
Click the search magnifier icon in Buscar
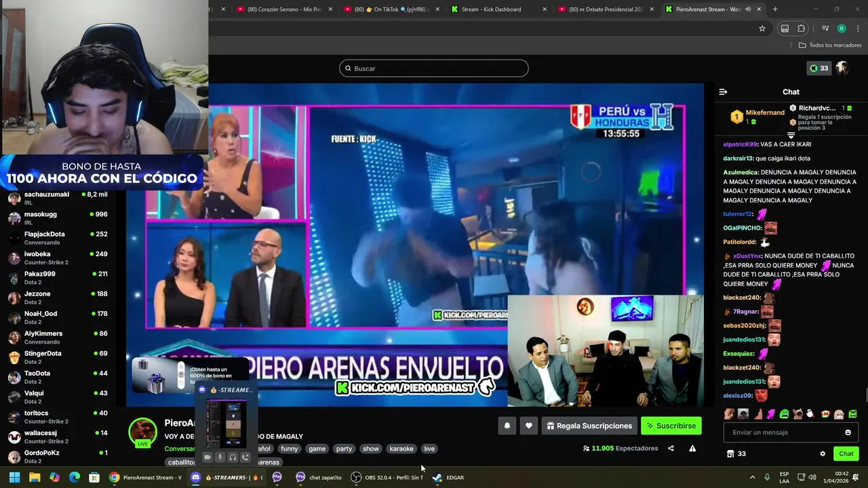(x=348, y=68)
